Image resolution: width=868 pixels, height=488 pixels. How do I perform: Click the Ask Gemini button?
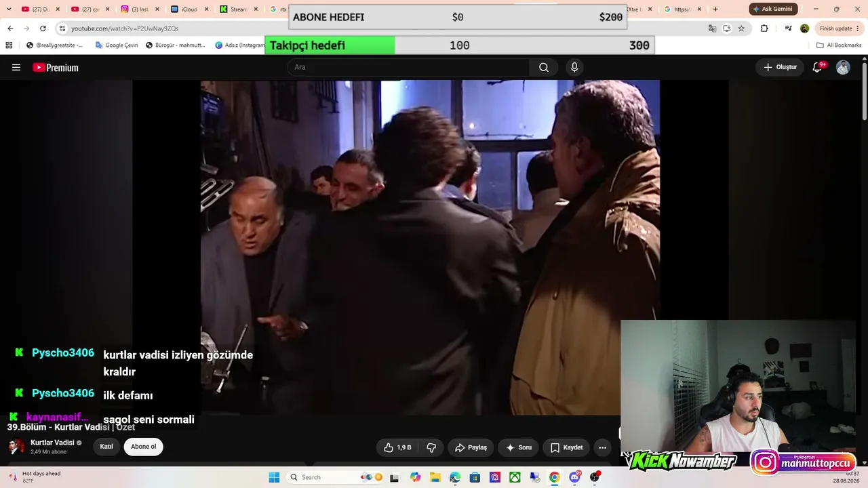(x=772, y=9)
